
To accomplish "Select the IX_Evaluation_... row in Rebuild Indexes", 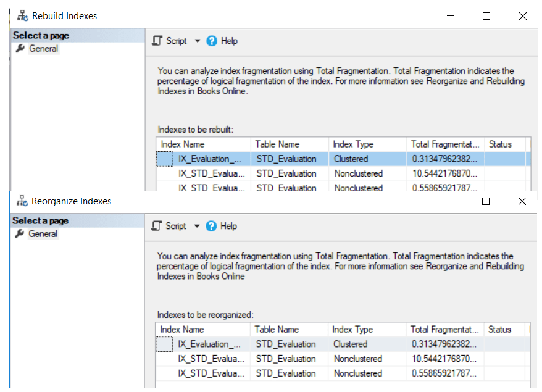I will (343, 159).
